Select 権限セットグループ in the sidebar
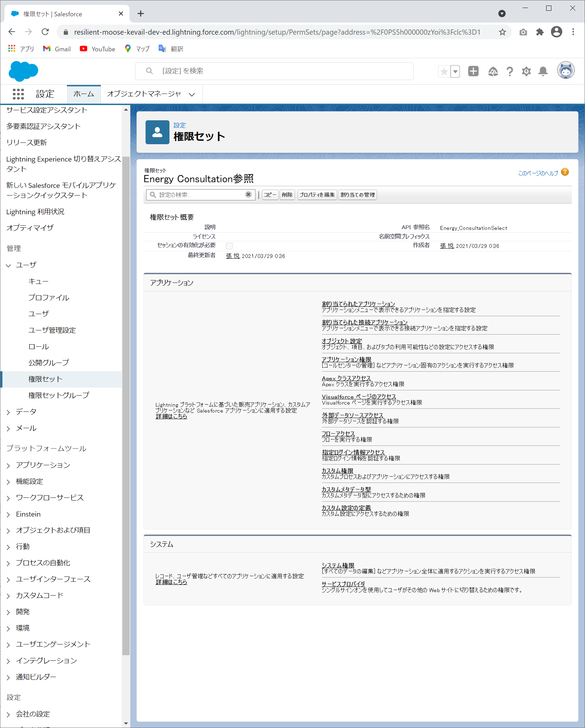 (59, 395)
